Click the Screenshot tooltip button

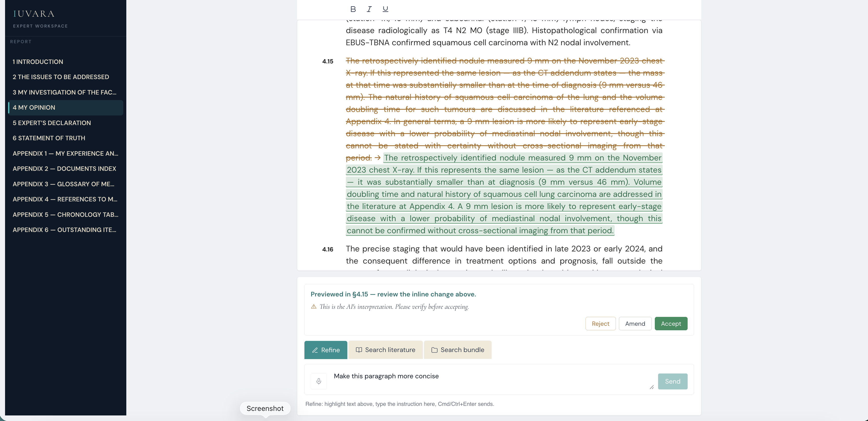[x=265, y=409]
